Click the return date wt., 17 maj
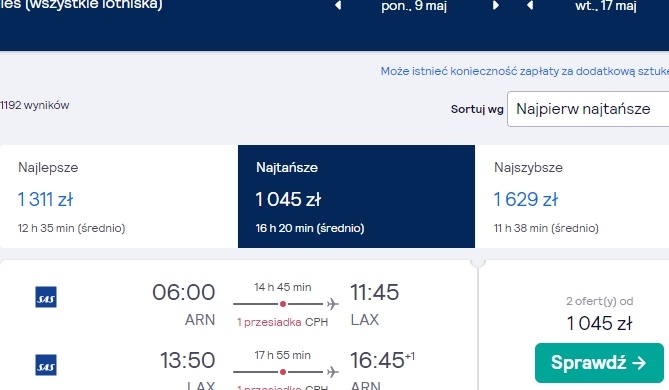Screen dimensions: 669x390 click(x=606, y=6)
